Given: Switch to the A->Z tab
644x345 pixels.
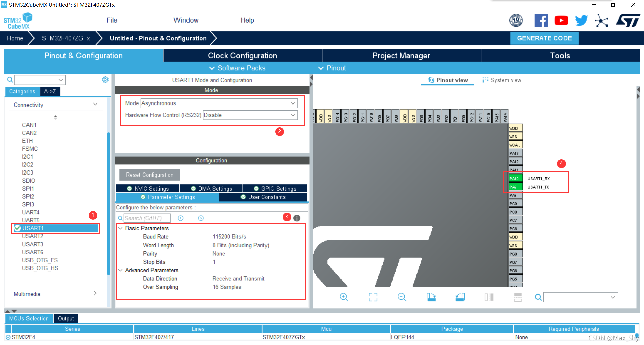Looking at the screenshot, I should [50, 91].
